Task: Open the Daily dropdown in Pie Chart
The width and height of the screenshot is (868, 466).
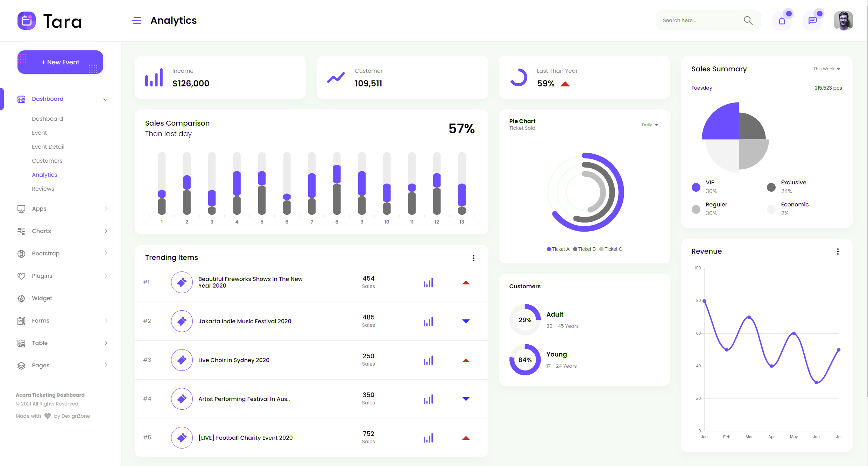Action: point(650,125)
